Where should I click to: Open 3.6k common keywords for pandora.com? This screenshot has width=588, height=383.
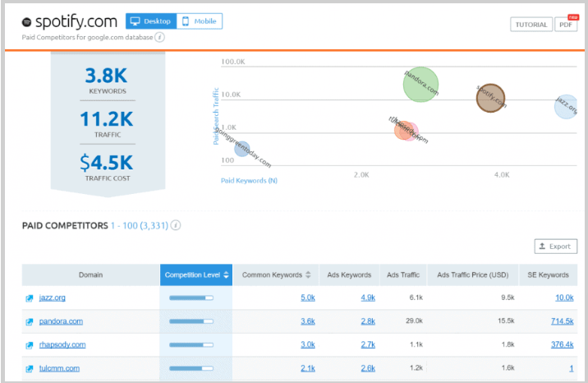point(308,321)
